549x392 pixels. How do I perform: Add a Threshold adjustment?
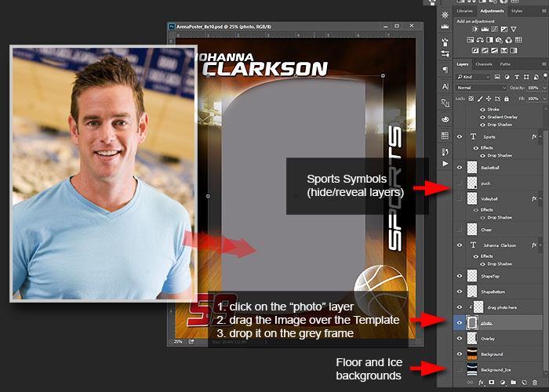coord(494,51)
